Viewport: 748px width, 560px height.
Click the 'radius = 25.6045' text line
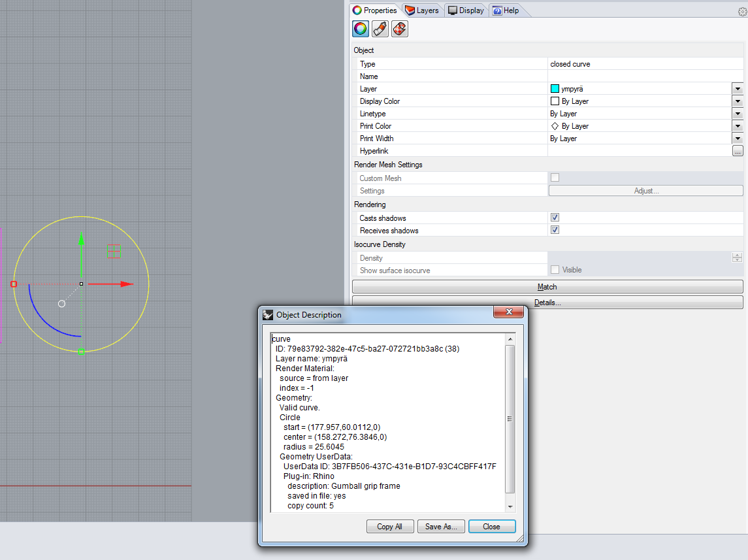click(314, 447)
